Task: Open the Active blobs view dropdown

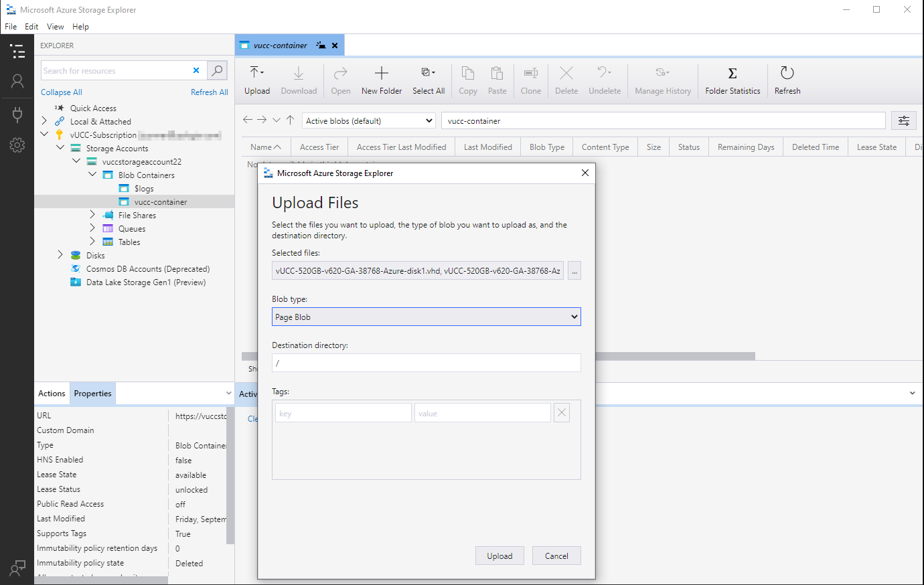Action: click(x=370, y=121)
